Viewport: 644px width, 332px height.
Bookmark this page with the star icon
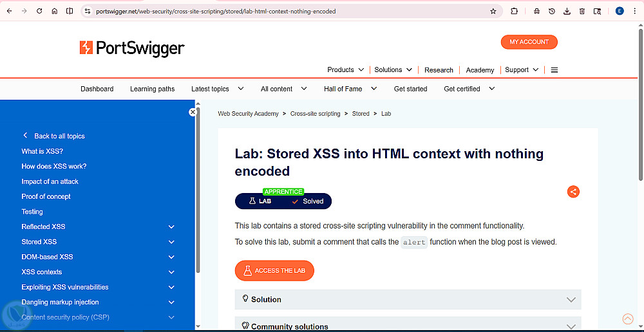pos(493,12)
